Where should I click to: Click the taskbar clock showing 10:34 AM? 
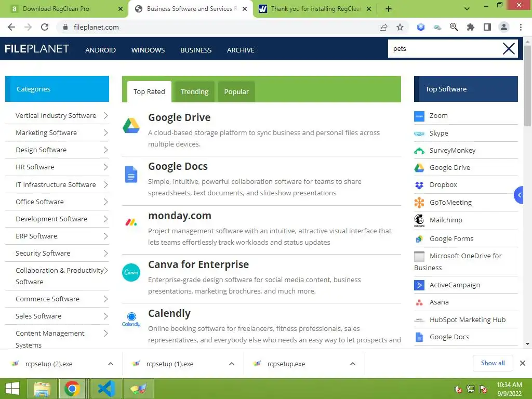(509, 389)
